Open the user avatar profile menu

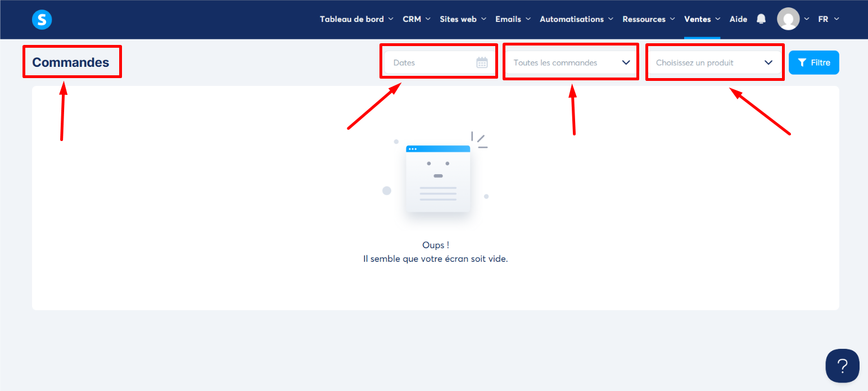point(788,19)
